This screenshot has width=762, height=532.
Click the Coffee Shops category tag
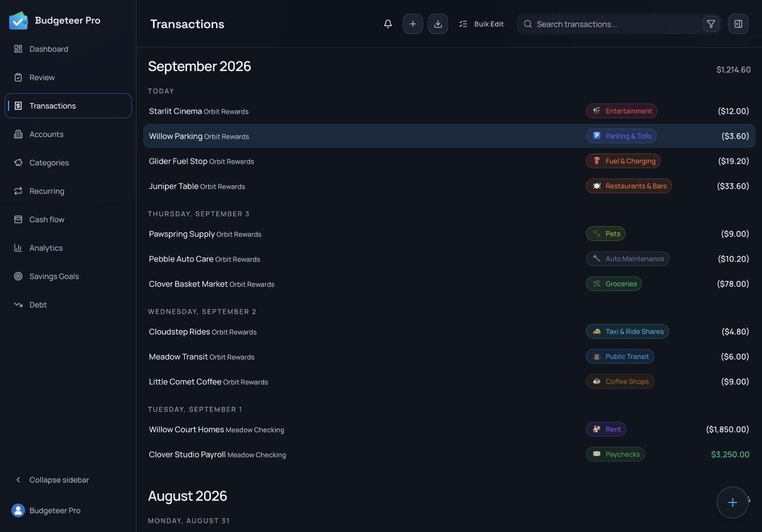coord(620,381)
